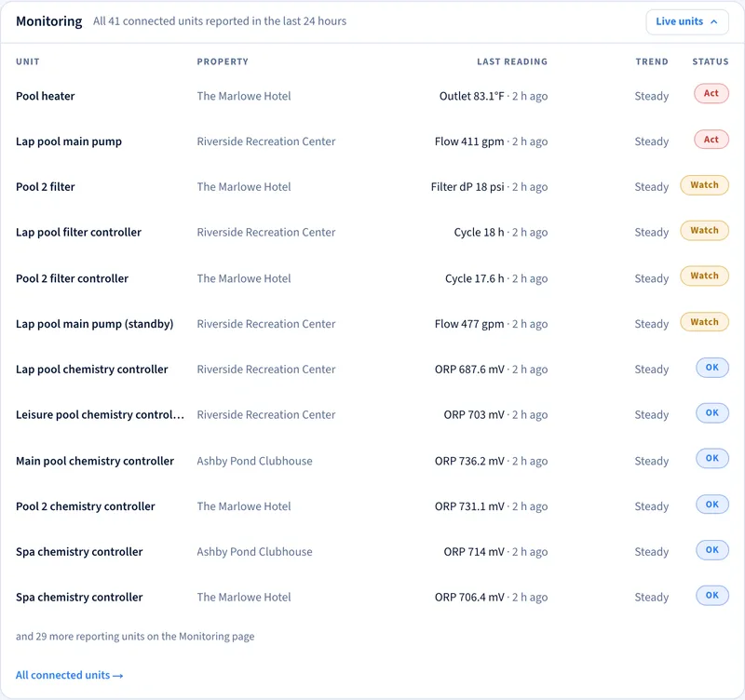Open the Pool heater unit row
This screenshot has width=745, height=700.
pos(372,96)
